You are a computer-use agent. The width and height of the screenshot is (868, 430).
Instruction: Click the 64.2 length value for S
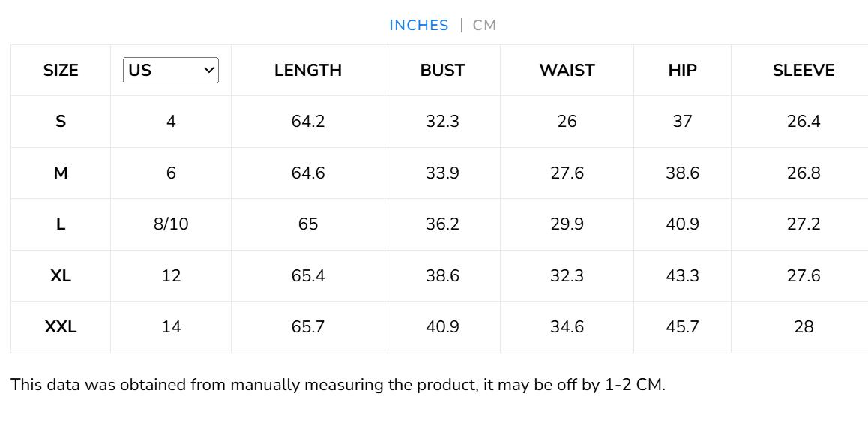point(307,122)
